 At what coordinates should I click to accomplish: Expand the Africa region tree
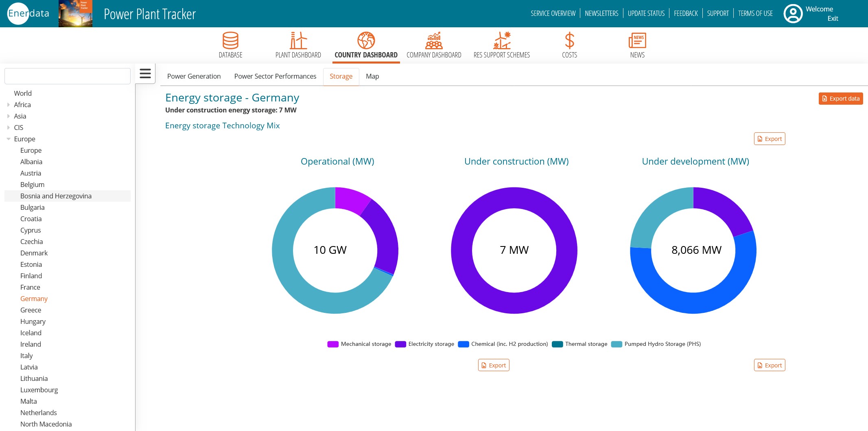click(9, 105)
